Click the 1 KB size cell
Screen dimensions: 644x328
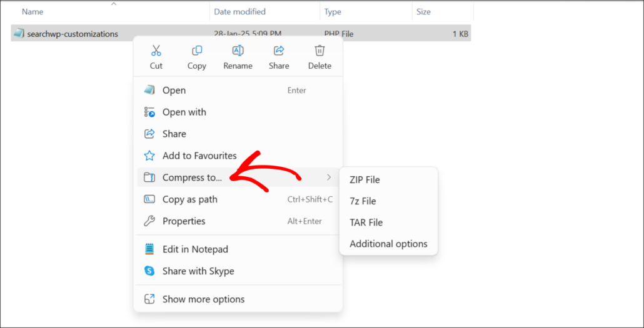pyautogui.click(x=460, y=34)
